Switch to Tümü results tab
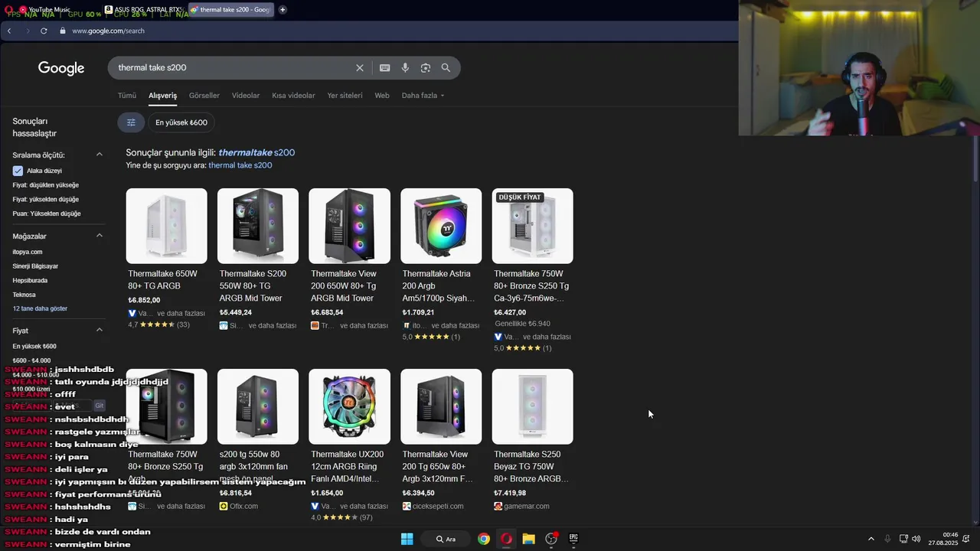The height and width of the screenshot is (551, 980). coord(127,96)
